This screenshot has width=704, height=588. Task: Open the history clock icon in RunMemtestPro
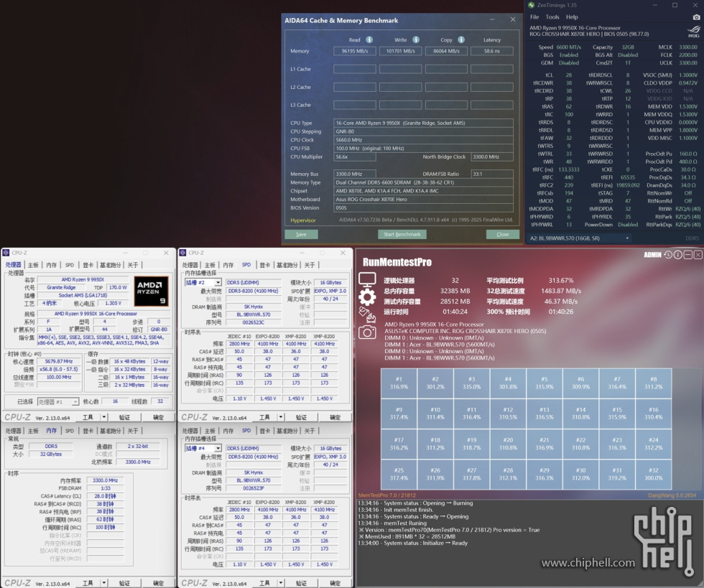click(669, 254)
